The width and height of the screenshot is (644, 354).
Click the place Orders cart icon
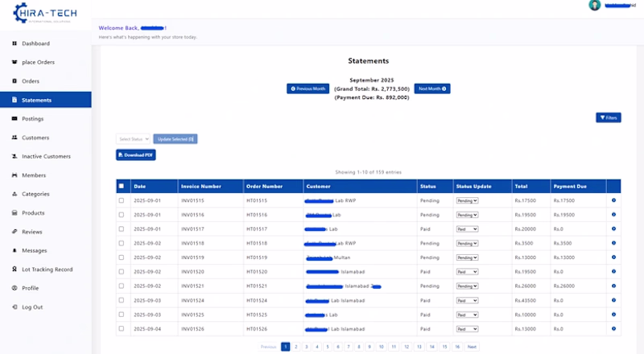coord(14,62)
